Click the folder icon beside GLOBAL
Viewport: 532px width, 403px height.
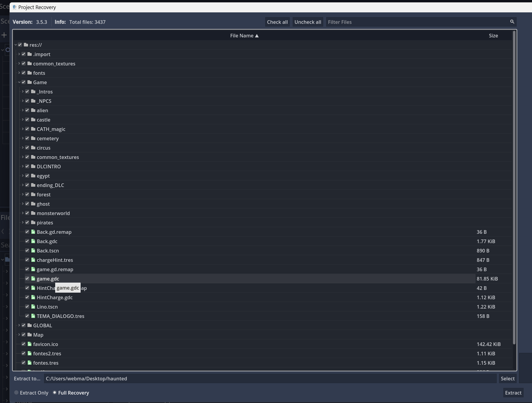tap(30, 325)
